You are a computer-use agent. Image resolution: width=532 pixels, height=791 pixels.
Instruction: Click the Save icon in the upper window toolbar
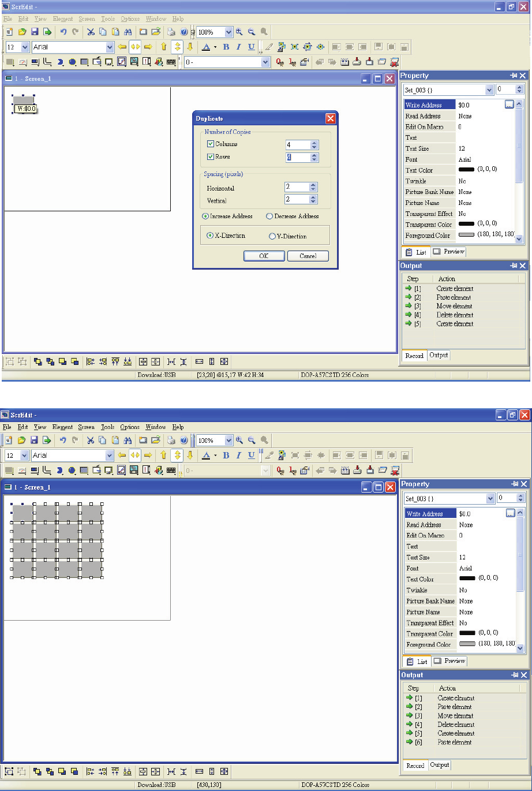point(35,32)
